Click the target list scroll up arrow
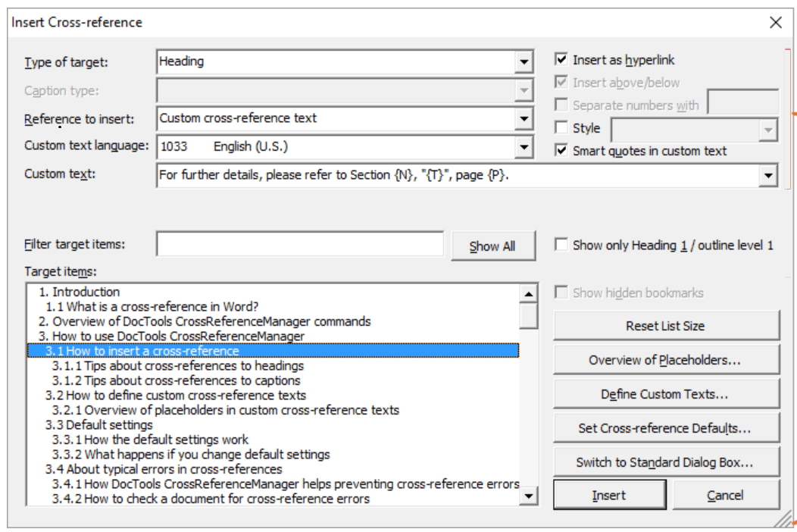The image size is (797, 532). [529, 293]
